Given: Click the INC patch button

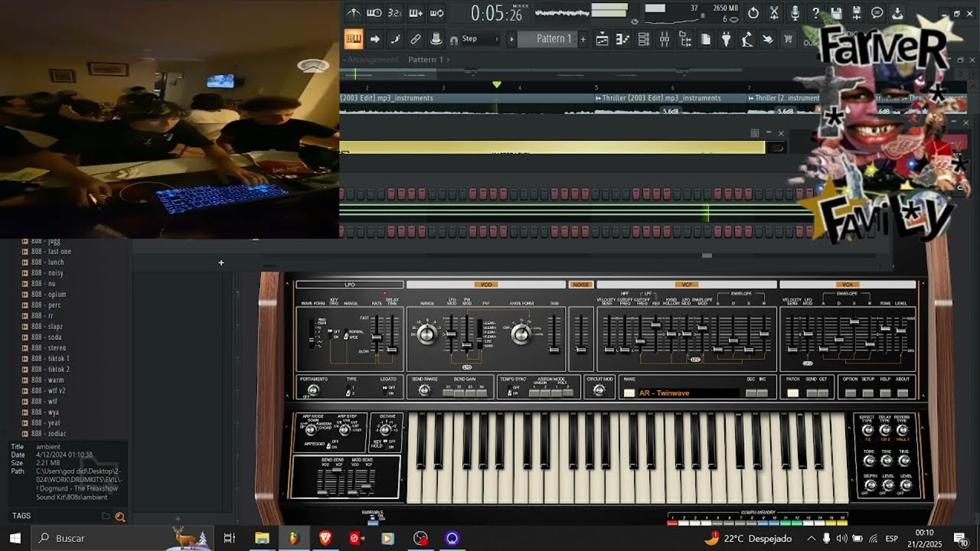Looking at the screenshot, I should [x=762, y=393].
